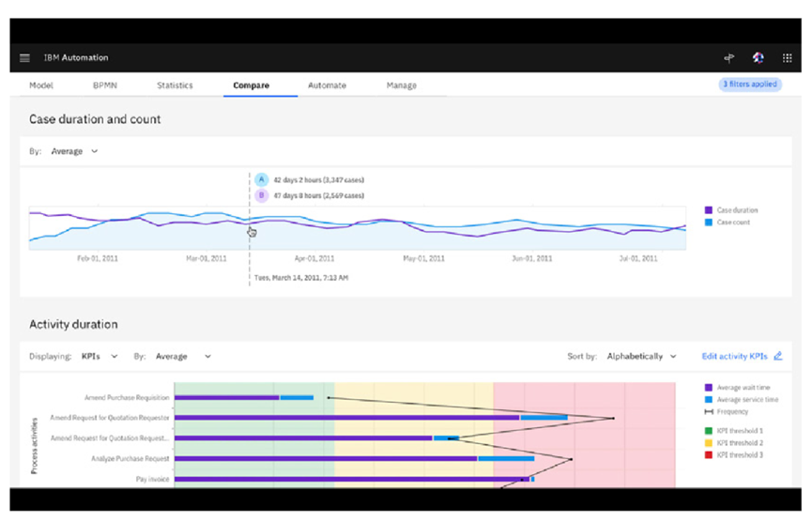Switch to the Model tab
This screenshot has height=522, width=812.
[x=41, y=85]
